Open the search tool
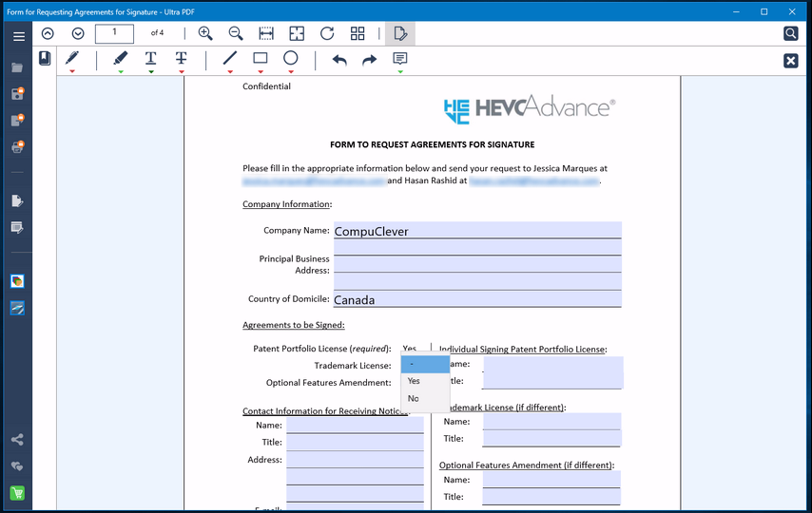Image resolution: width=812 pixels, height=513 pixels. click(790, 33)
